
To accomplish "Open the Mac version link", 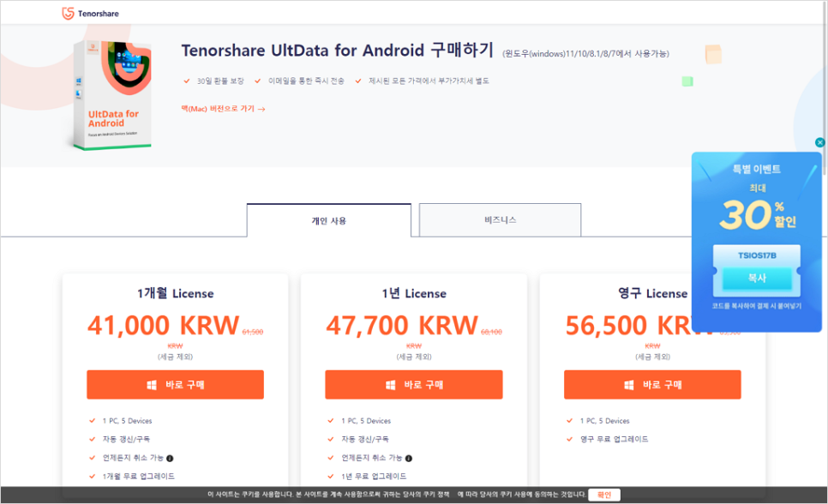I will (223, 109).
